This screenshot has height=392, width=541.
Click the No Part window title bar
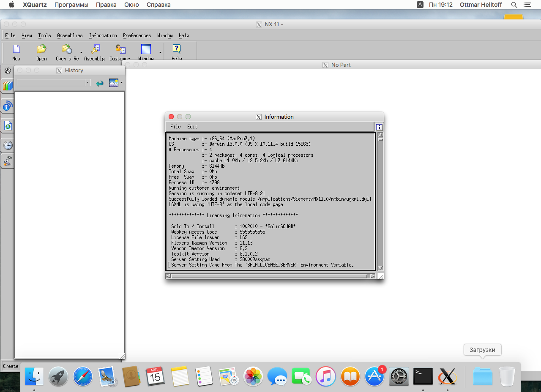pos(332,65)
